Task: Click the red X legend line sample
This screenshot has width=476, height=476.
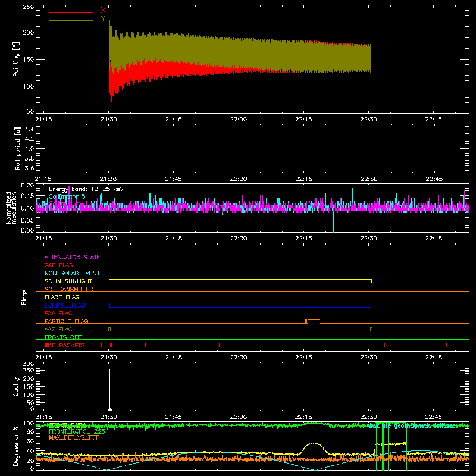Action: click(x=71, y=12)
